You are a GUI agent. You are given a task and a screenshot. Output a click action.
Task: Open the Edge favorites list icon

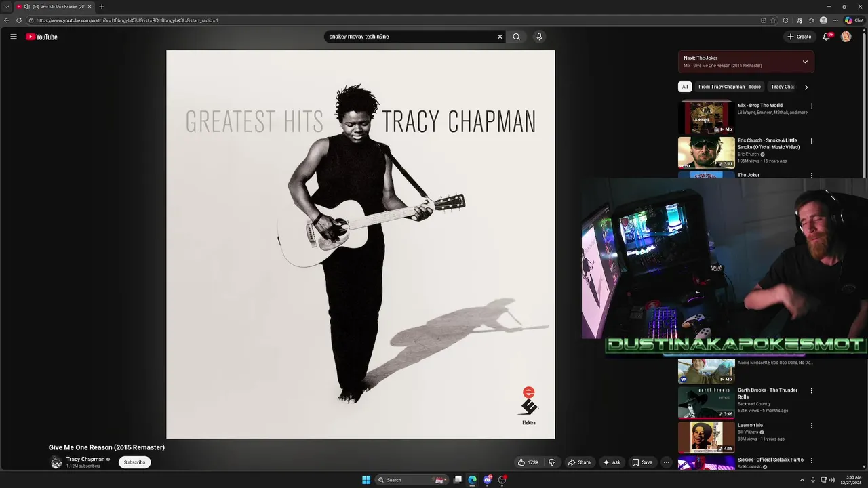(811, 20)
